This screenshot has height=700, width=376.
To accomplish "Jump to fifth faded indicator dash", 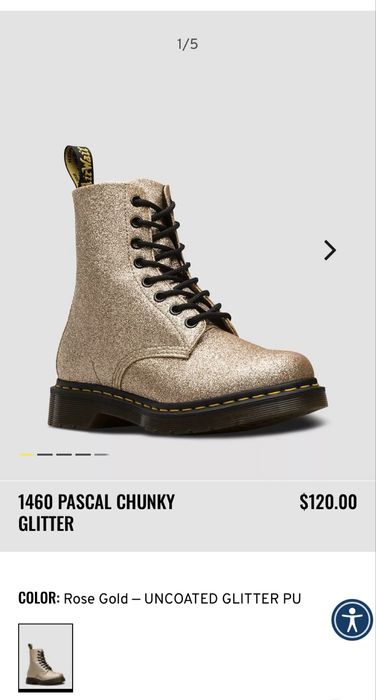I will click(101, 454).
